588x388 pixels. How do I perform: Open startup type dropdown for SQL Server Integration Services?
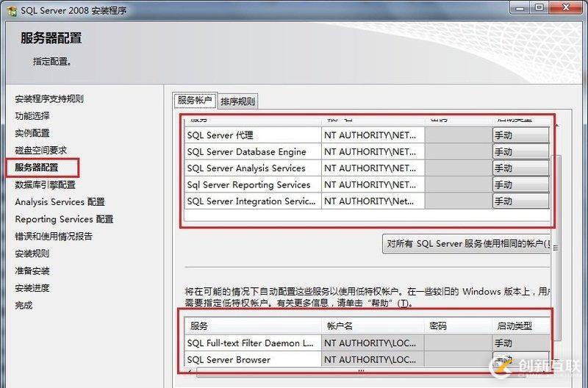click(x=520, y=201)
